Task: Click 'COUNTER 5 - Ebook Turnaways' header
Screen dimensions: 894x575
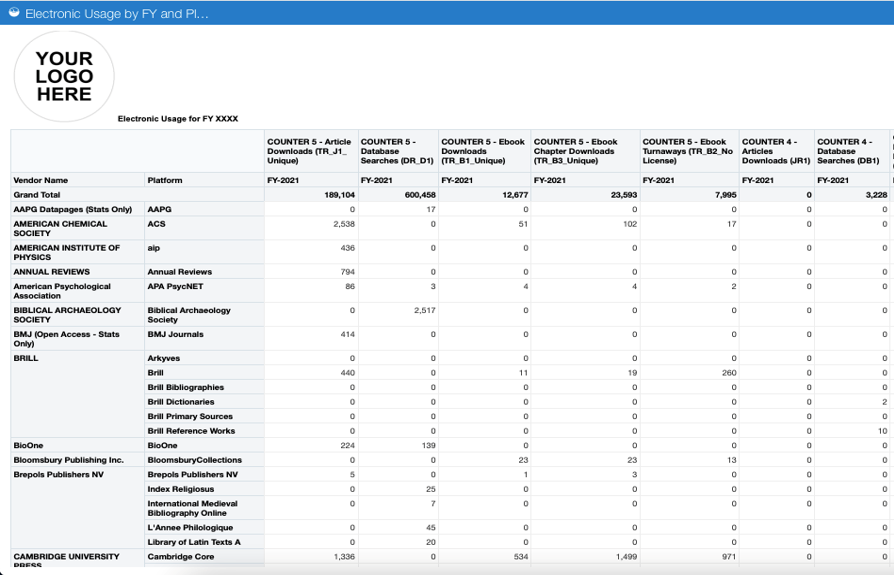Action: [688, 151]
